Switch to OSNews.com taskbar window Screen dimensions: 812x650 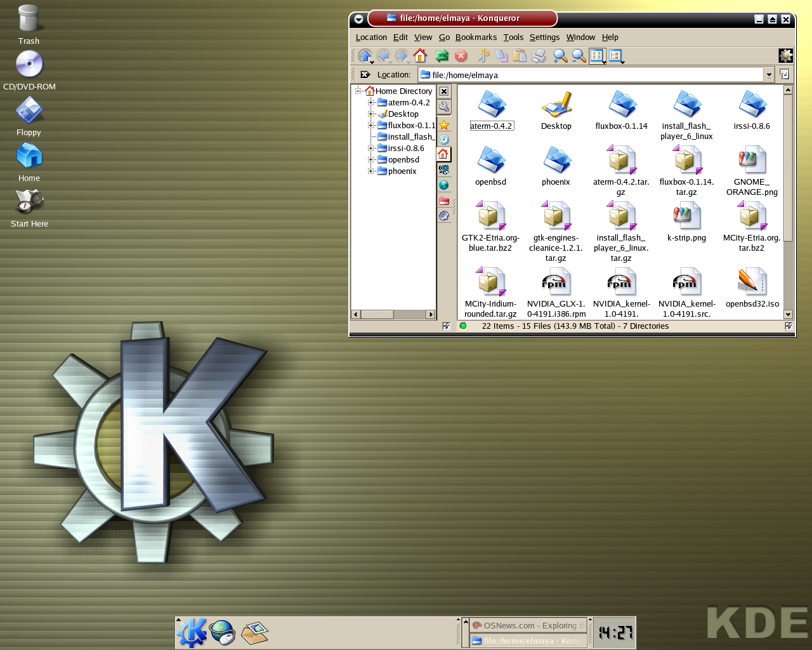pos(528,625)
